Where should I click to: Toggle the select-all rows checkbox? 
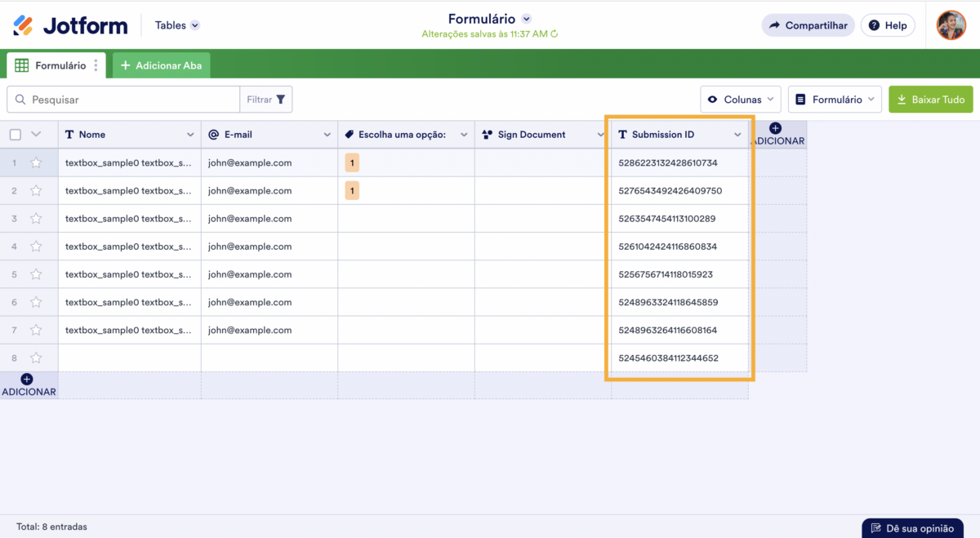[15, 135]
